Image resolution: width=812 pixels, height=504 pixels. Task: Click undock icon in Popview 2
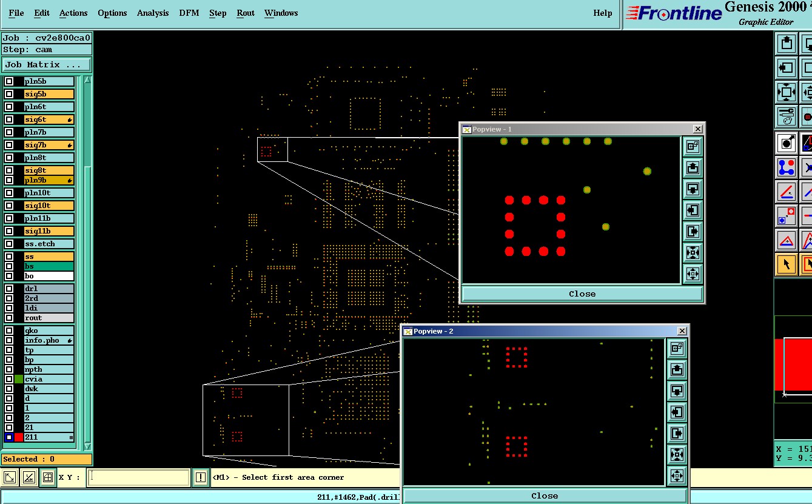[x=677, y=348]
